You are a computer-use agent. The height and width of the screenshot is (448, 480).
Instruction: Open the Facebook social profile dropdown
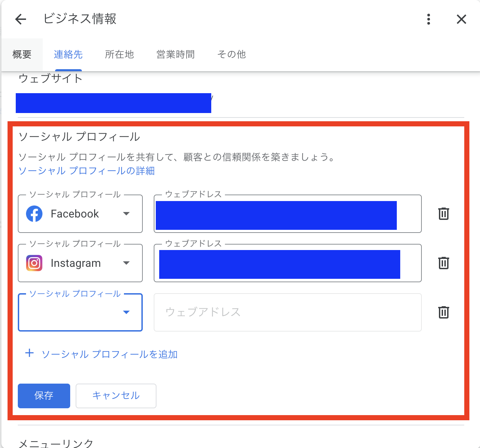click(126, 213)
